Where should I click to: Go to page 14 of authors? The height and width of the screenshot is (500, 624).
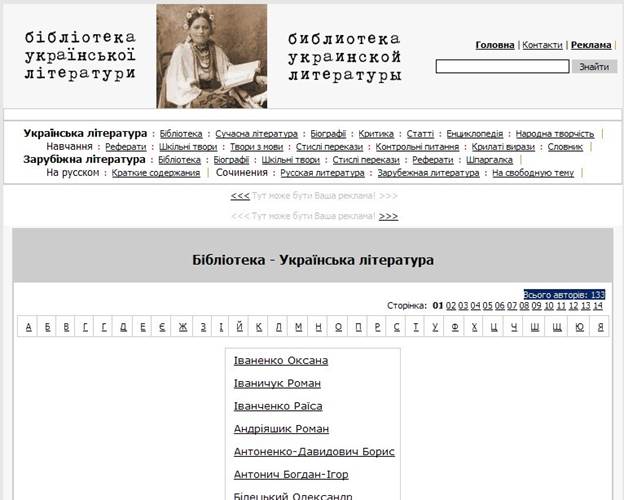pyautogui.click(x=598, y=306)
